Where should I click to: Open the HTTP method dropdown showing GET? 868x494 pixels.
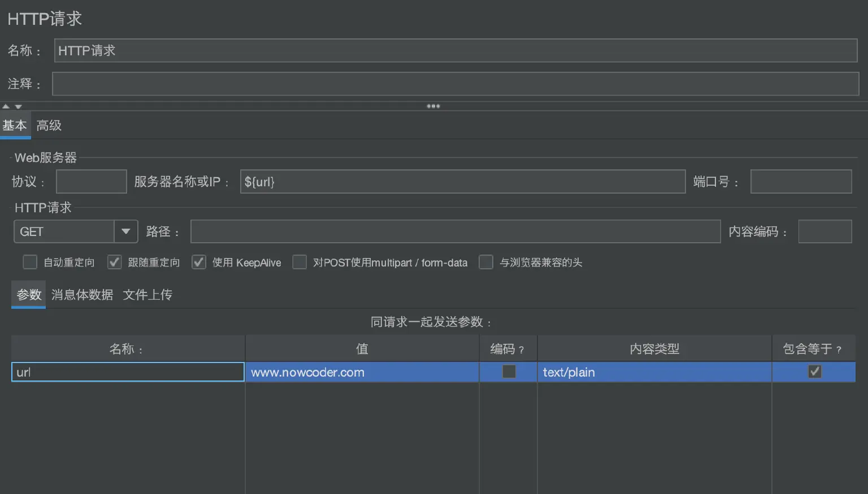coord(125,231)
